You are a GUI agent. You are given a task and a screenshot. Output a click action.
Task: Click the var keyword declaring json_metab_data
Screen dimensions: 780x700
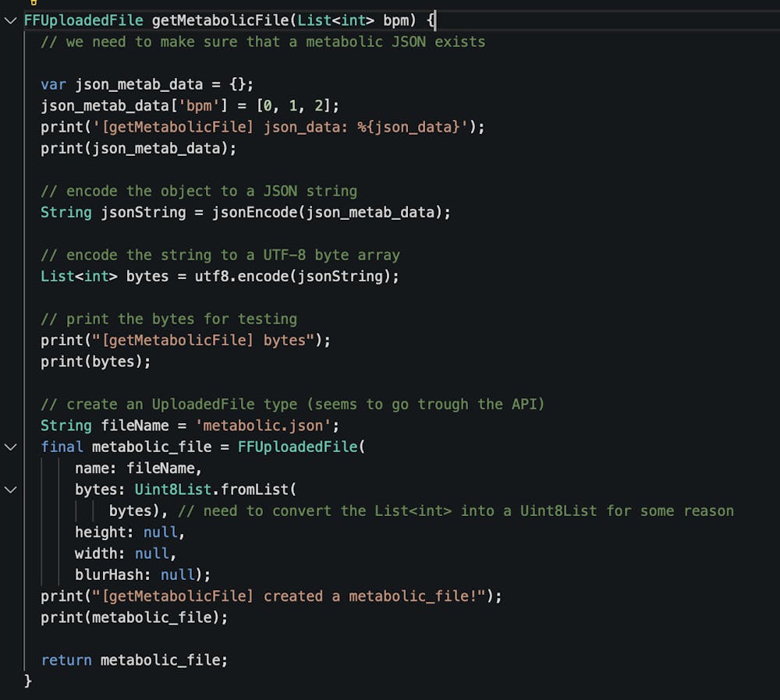(54, 84)
